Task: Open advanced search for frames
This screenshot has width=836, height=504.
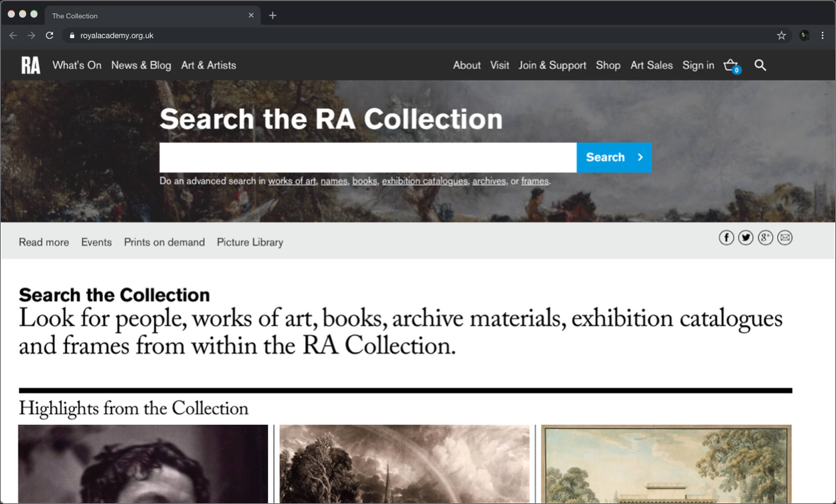Action: click(535, 181)
